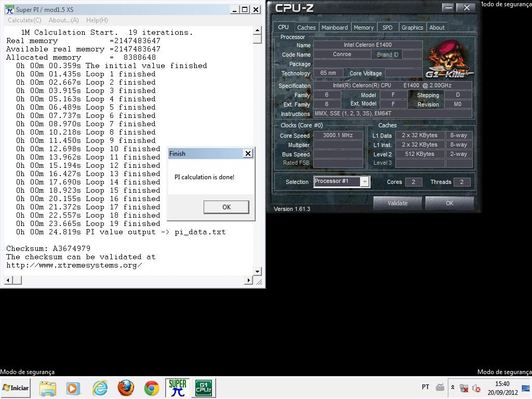Click the Revision value M0
This screenshot has height=399, width=532.
(458, 104)
